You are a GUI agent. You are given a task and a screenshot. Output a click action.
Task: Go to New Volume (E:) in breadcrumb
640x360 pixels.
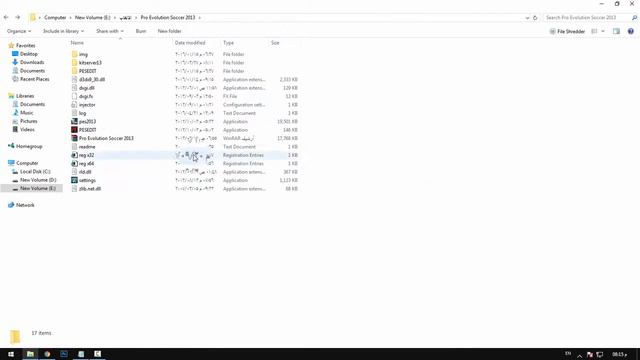click(x=93, y=18)
